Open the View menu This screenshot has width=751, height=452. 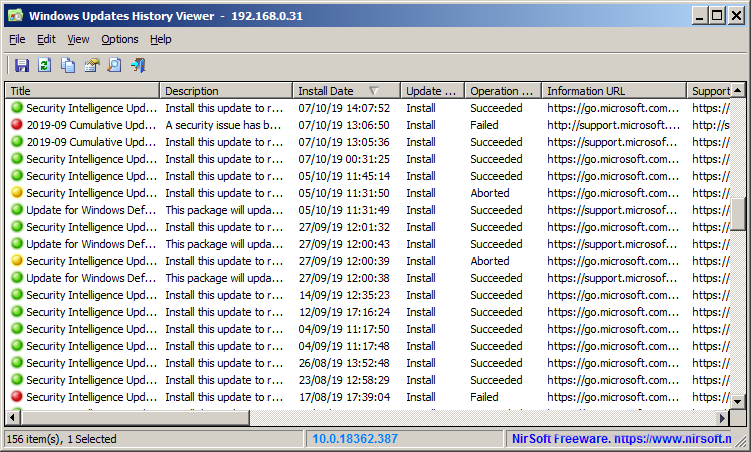click(x=78, y=39)
